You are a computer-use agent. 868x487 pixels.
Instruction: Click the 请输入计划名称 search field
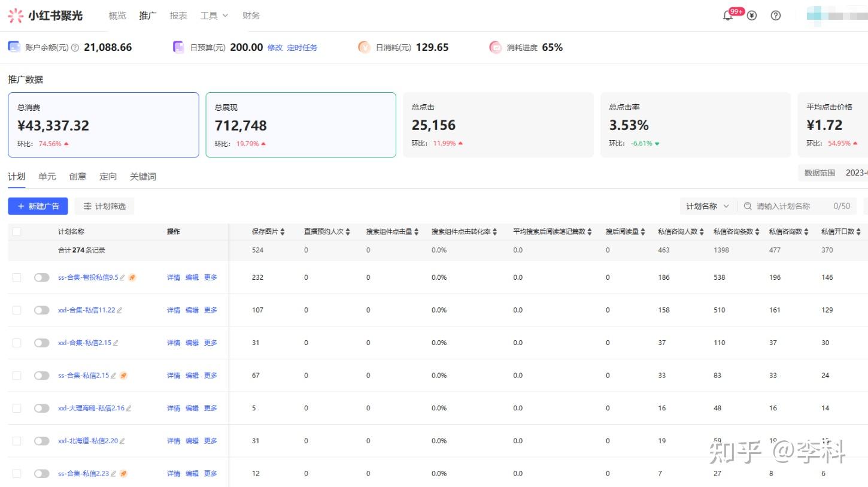tap(797, 206)
